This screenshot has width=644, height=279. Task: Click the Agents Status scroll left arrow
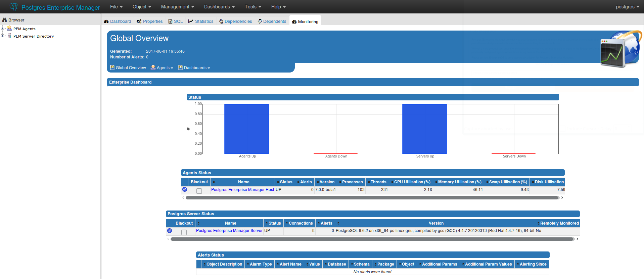tap(183, 198)
